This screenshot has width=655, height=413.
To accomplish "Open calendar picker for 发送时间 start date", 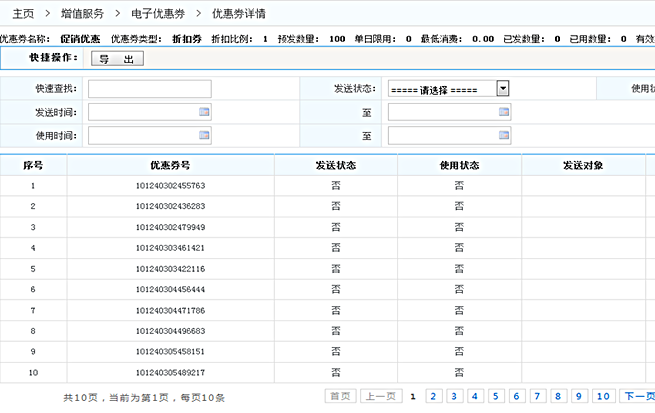I will 204,112.
